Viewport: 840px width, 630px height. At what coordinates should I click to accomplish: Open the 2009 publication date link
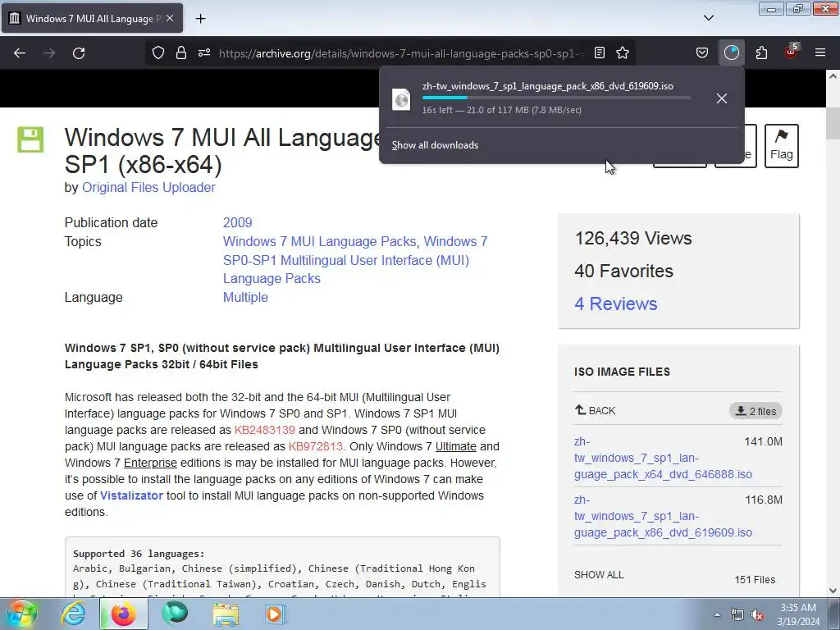click(x=237, y=223)
